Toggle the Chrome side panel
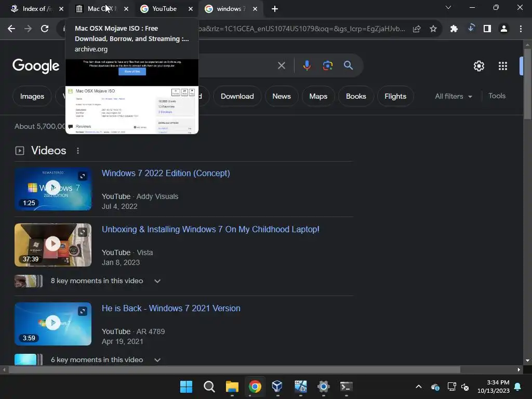 coord(487,29)
